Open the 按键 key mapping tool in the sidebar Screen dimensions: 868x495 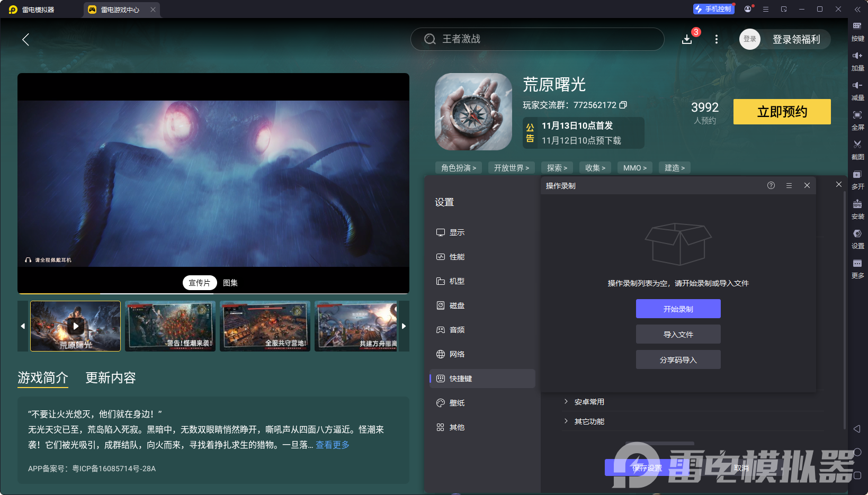pos(858,32)
